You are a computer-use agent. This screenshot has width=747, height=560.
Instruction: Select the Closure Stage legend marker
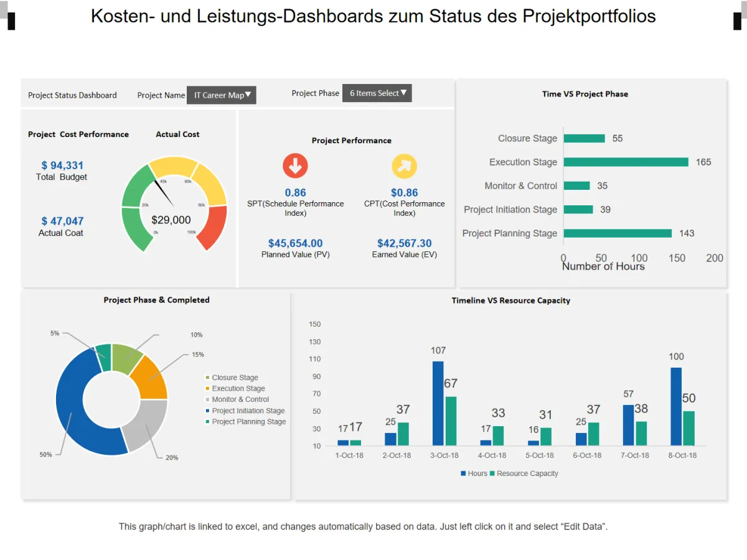pos(208,378)
